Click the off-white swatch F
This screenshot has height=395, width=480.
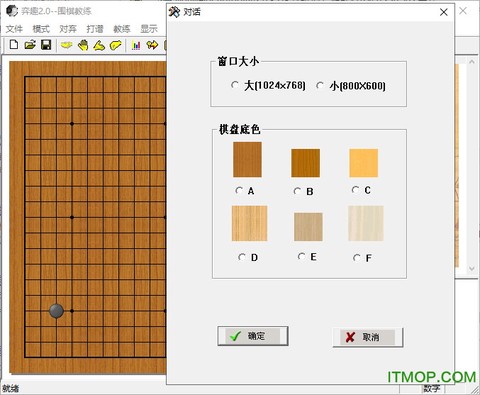point(366,223)
